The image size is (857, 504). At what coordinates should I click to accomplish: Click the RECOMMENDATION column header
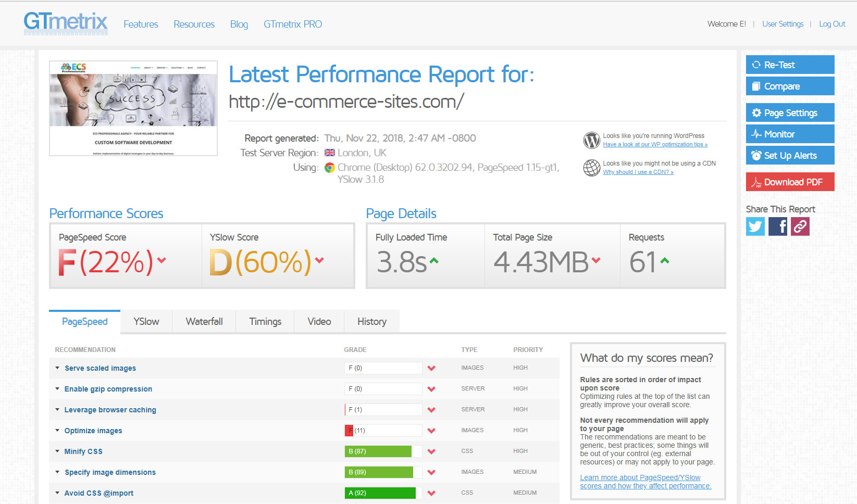[85, 350]
